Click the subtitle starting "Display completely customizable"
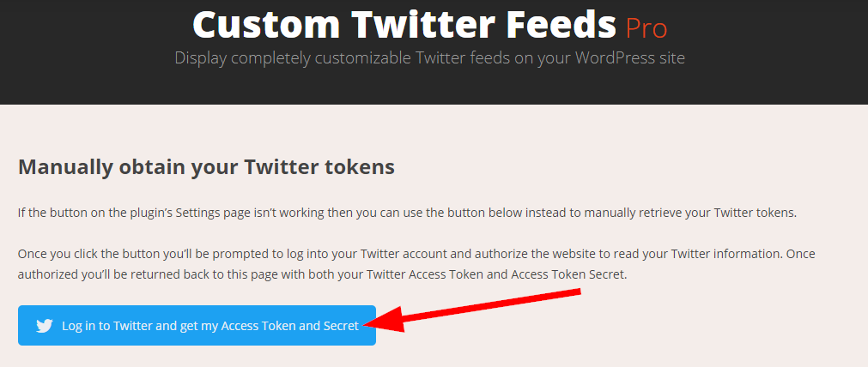The image size is (868, 367). [429, 58]
